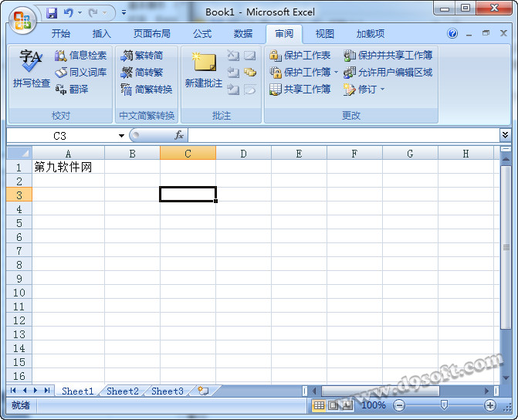Open 简繁转换 conversion dialog

click(147, 89)
